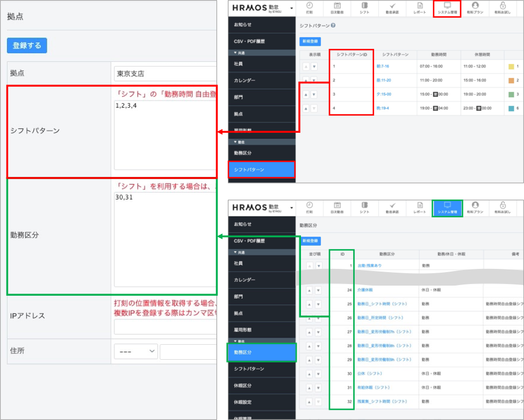Select the blue highlighted シフトパターン sidebar item

coord(261,169)
